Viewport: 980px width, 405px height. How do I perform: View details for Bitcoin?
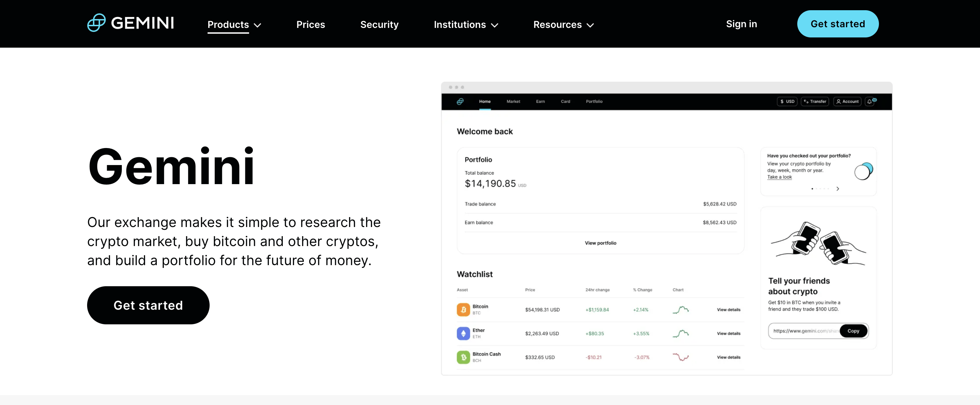pos(729,310)
